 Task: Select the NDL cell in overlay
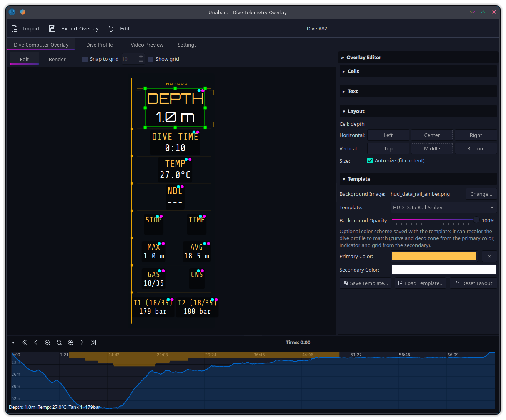(x=175, y=197)
